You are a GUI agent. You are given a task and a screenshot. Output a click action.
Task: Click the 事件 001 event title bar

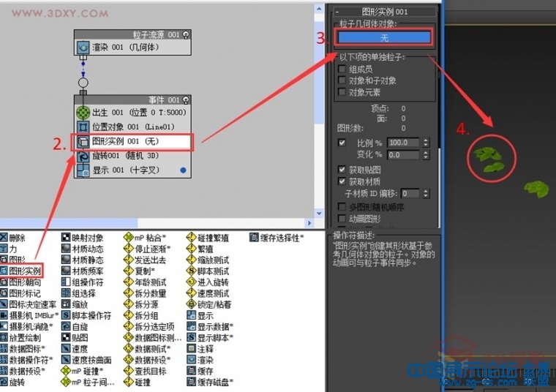click(132, 100)
